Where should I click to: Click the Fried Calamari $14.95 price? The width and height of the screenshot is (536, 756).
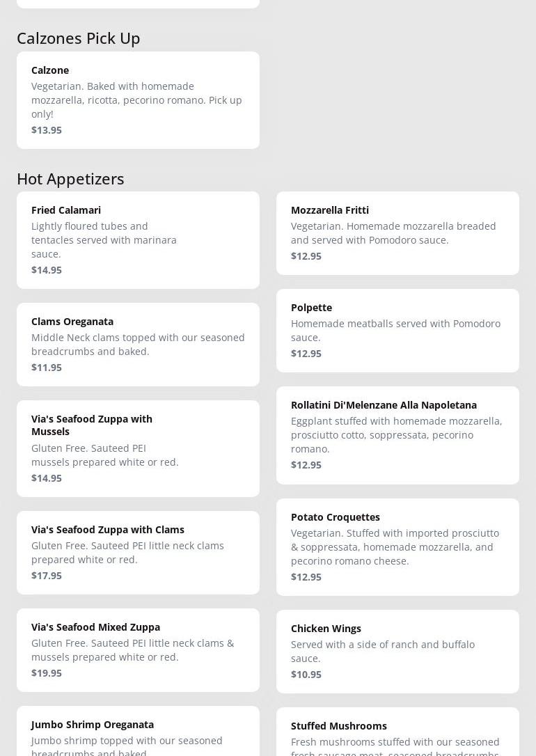[x=47, y=270]
